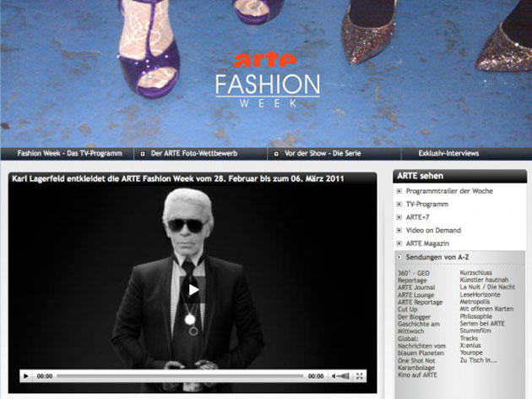Expand TV-Programm plus icon
532x399 pixels.
pos(399,204)
